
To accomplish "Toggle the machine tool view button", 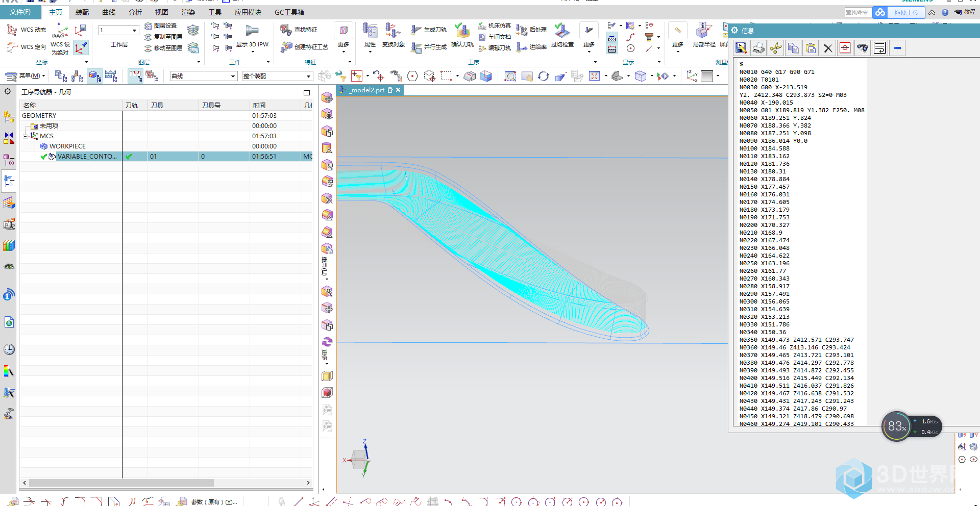I will [x=78, y=76].
